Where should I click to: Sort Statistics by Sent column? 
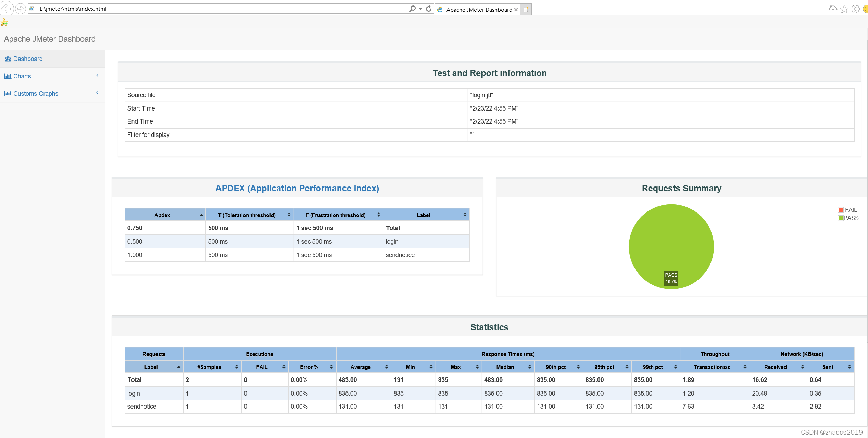[831, 367]
